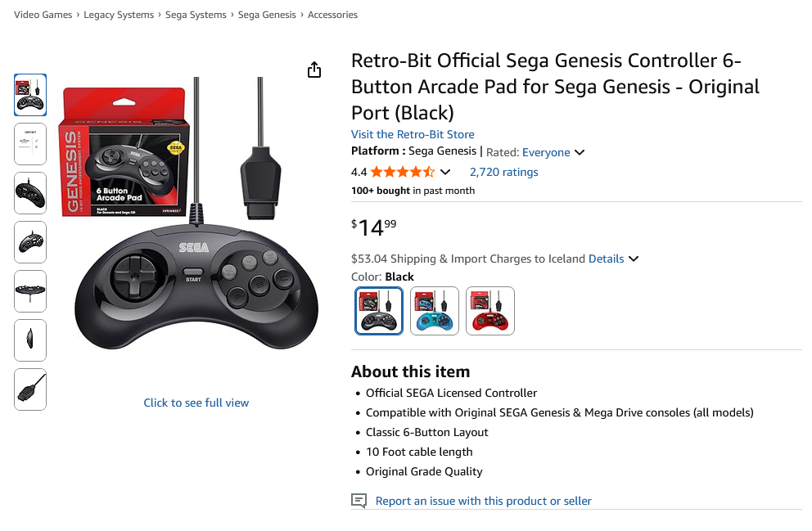This screenshot has height=531, width=812.
Task: Navigate to Legacy Systems breadcrumb
Action: 119,15
